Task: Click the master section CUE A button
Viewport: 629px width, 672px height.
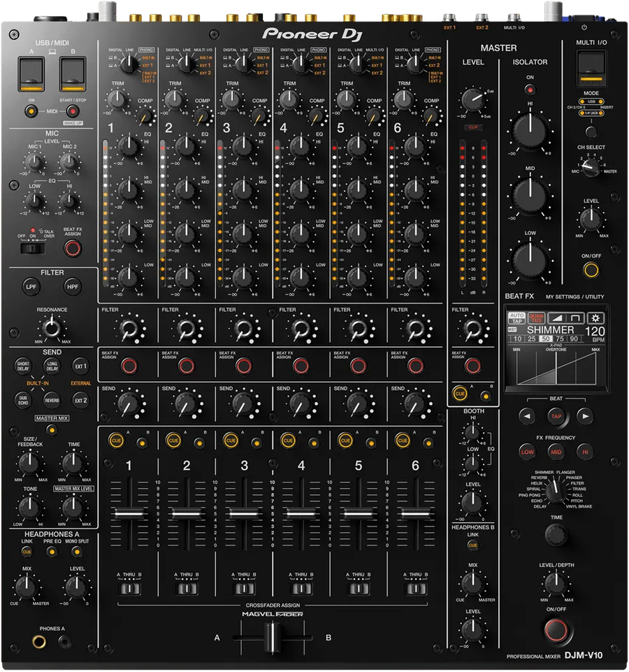Action: click(460, 394)
